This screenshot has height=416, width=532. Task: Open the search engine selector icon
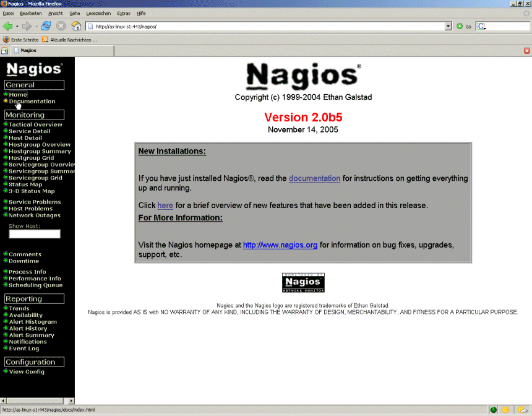pyautogui.click(x=482, y=26)
